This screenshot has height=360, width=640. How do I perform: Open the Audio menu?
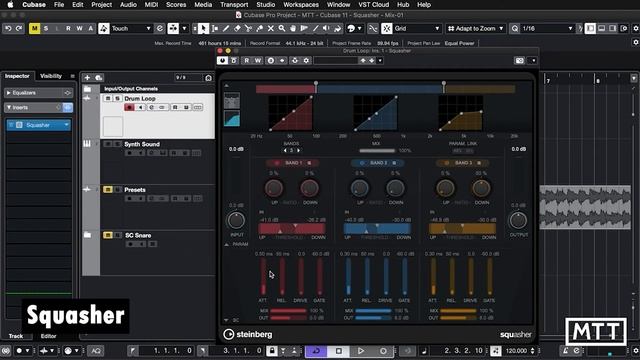[128, 4]
